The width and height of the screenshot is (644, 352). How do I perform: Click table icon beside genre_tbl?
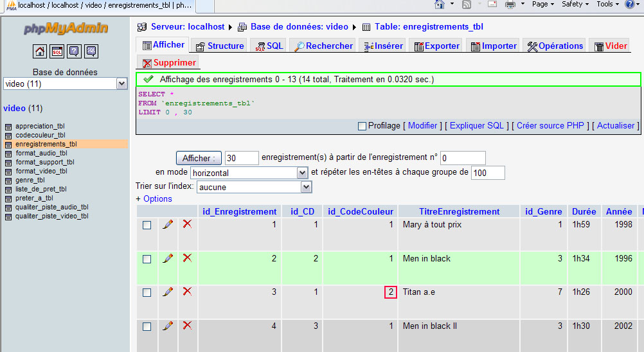pyautogui.click(x=8, y=181)
